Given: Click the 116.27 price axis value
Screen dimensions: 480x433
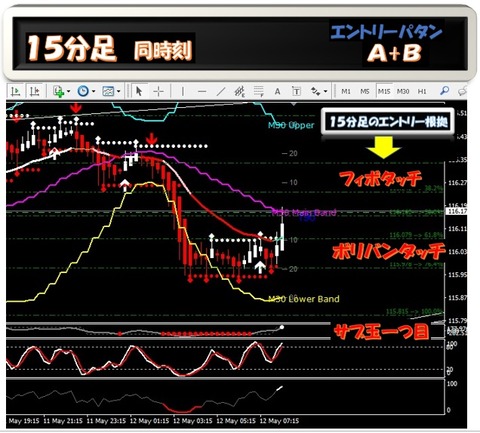Looking at the screenshot, I should coord(457,183).
